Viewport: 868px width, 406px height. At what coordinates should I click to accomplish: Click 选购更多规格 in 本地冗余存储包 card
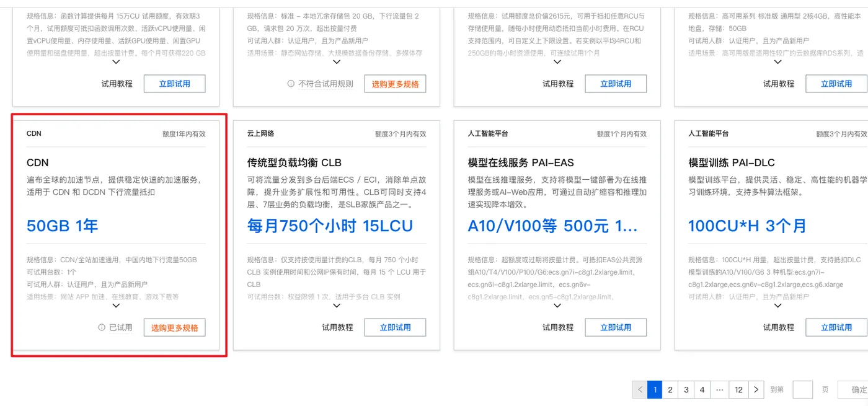click(396, 84)
